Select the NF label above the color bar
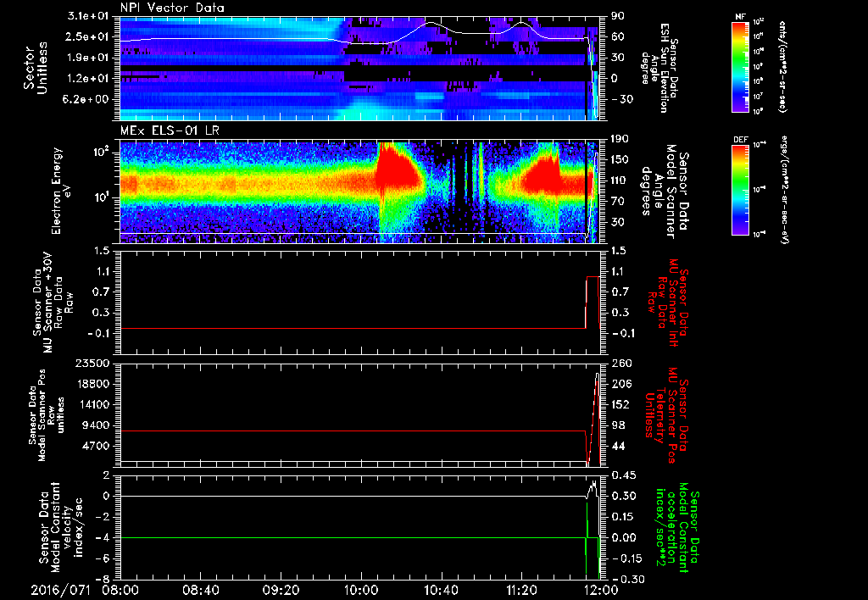The image size is (868, 600). click(741, 17)
